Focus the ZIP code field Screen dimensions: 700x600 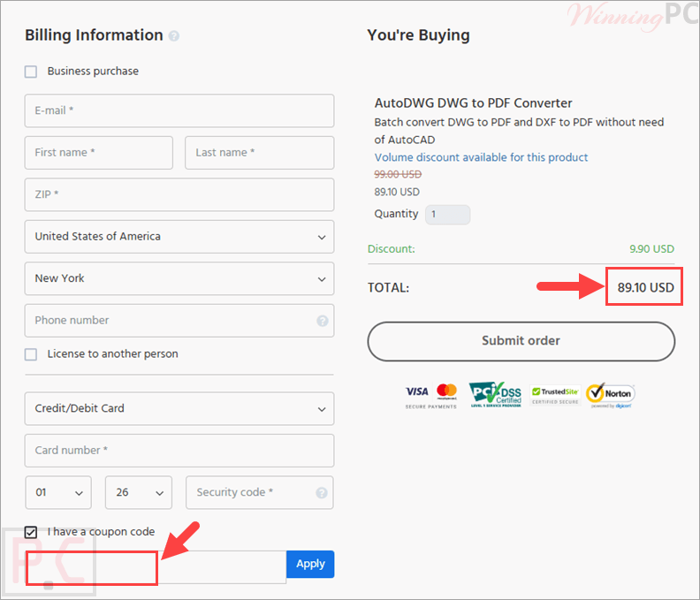(179, 194)
